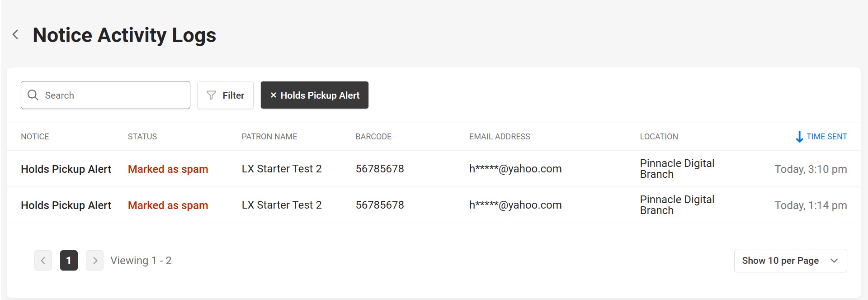Viewport: 868px width, 300px height.
Task: Select LX Starter Test 2 in the 1:14 pm row
Action: pos(282,205)
